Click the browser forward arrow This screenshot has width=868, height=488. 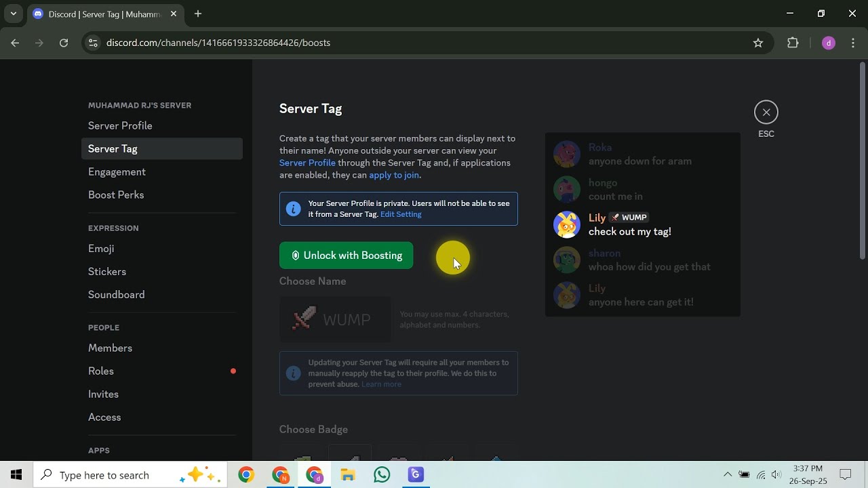39,43
